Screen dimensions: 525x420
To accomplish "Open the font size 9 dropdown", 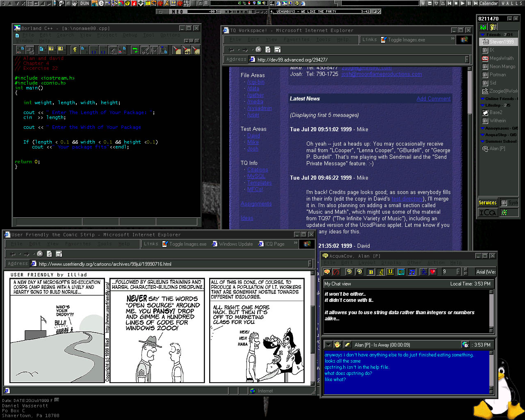I will (x=459, y=272).
